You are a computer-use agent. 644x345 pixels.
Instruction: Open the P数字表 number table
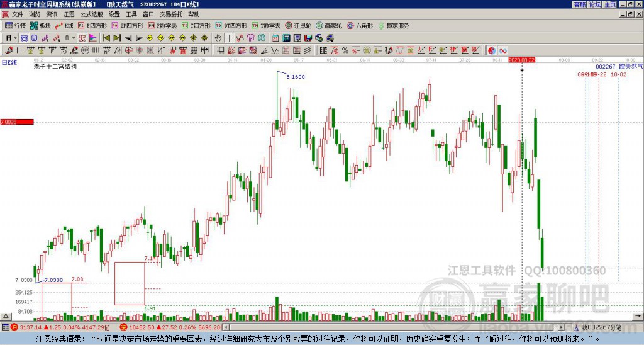tap(162, 25)
